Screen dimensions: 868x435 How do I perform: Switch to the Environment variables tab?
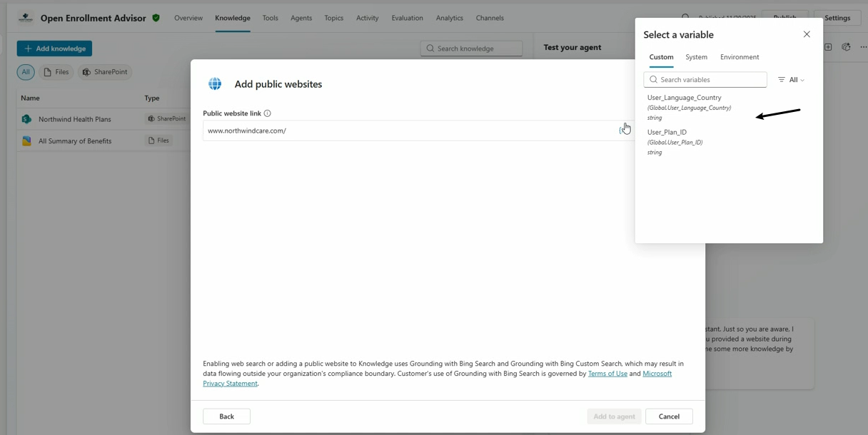tap(740, 57)
